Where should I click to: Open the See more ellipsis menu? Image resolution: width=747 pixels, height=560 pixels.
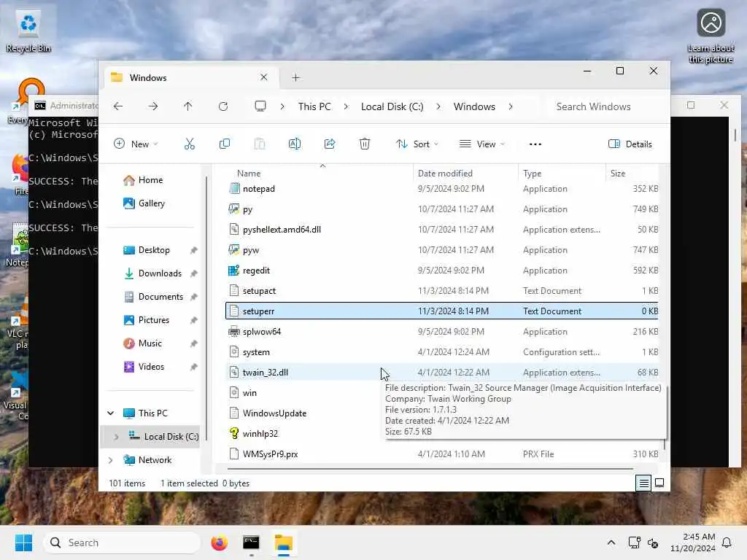point(535,144)
